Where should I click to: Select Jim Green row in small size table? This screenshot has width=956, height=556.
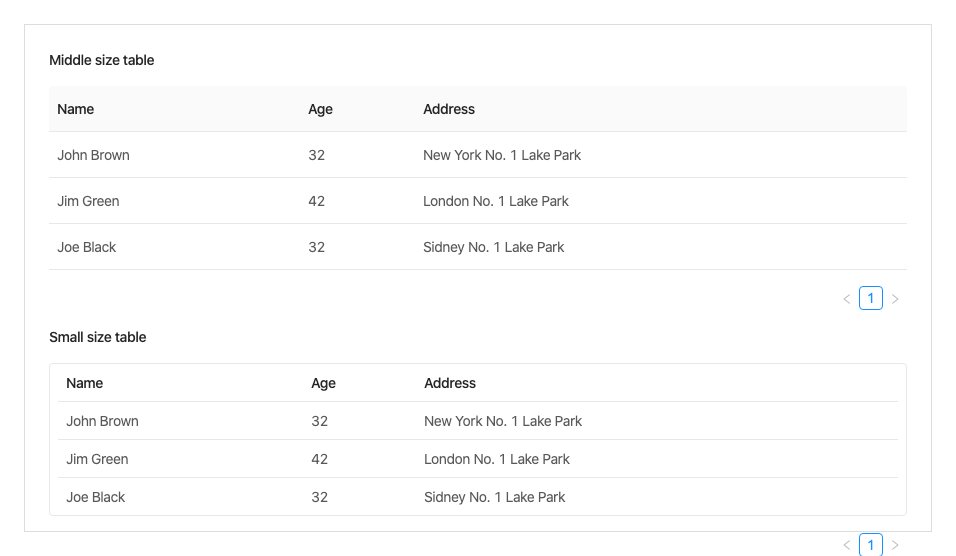tap(98, 459)
